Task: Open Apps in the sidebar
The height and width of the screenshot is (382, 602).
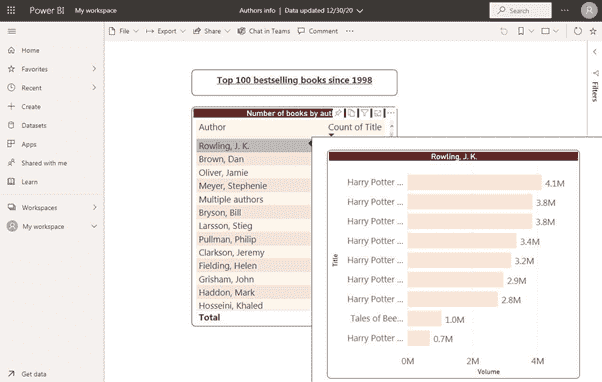Action: point(29,144)
